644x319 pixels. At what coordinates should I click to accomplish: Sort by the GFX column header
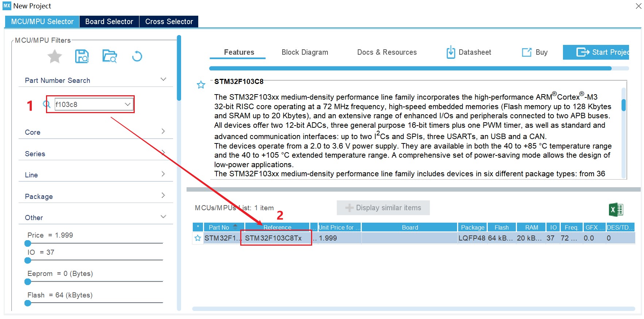pyautogui.click(x=595, y=227)
